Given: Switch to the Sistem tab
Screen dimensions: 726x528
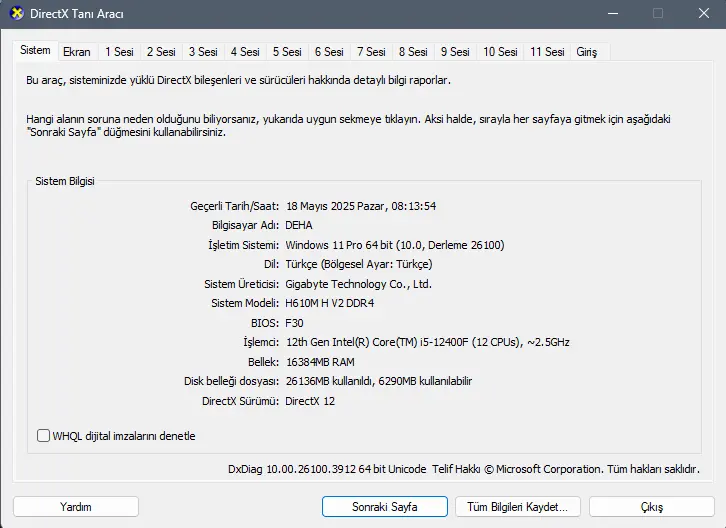Looking at the screenshot, I should pyautogui.click(x=35, y=50).
